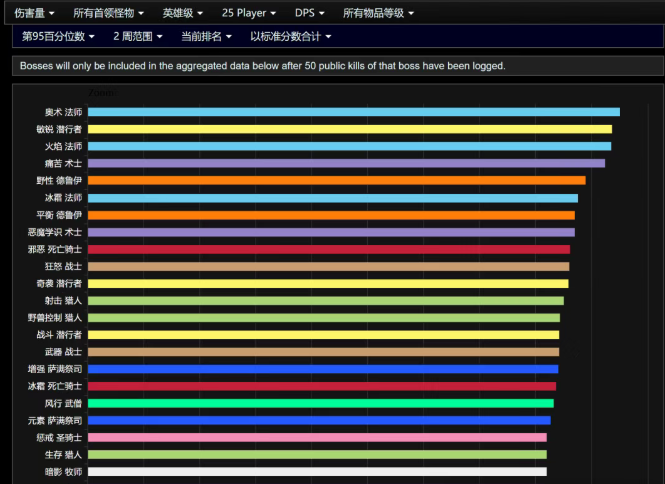Open the 25 Player size dropdown
The width and height of the screenshot is (665, 484).
pos(250,13)
